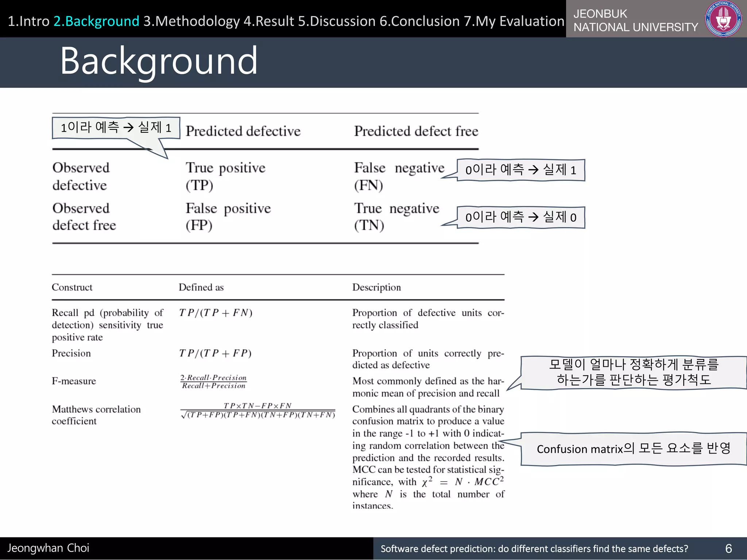Click the callout beside False negative
The image size is (747, 560).
pos(520,170)
